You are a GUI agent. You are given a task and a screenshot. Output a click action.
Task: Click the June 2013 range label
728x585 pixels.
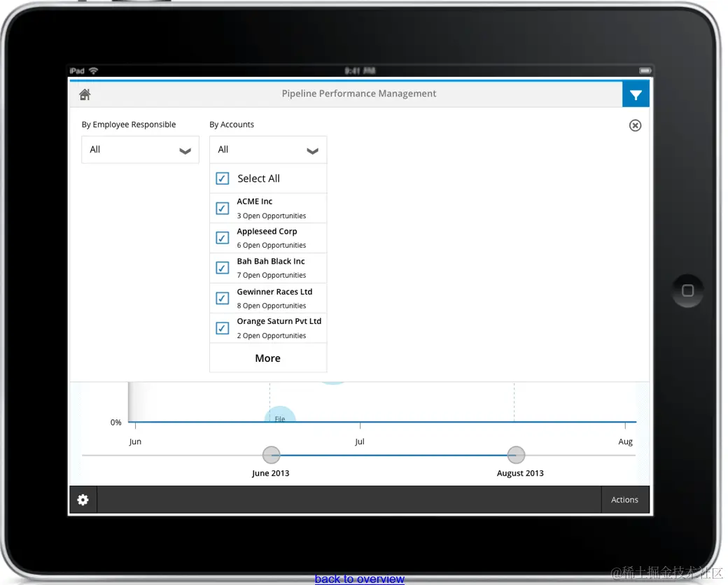pyautogui.click(x=271, y=473)
